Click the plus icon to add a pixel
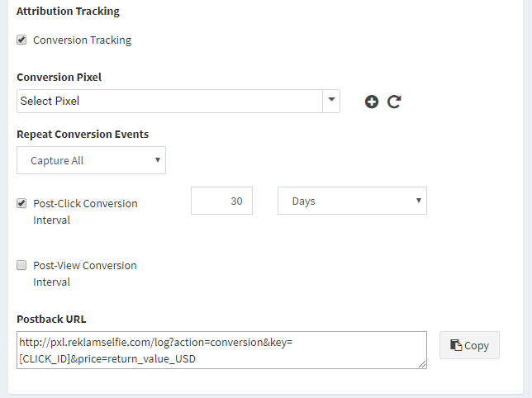The image size is (532, 398). click(372, 102)
